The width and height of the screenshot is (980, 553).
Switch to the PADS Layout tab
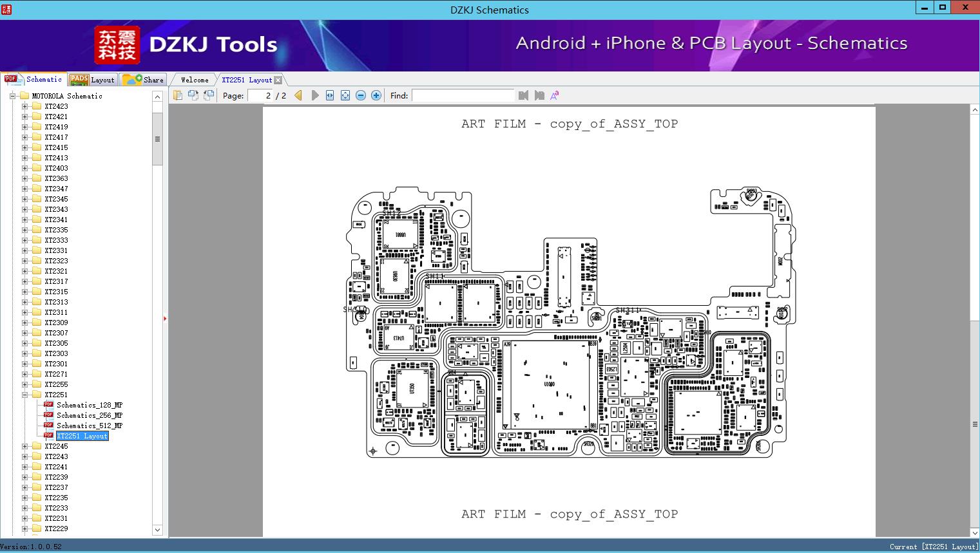(x=92, y=80)
